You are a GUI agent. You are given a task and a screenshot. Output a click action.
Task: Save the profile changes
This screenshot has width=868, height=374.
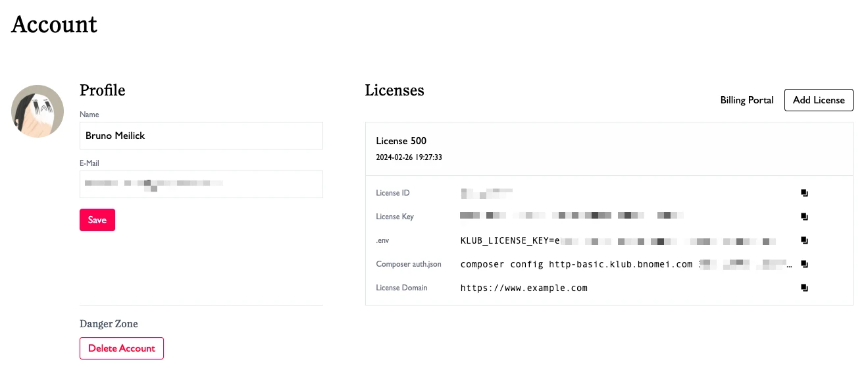tap(97, 220)
